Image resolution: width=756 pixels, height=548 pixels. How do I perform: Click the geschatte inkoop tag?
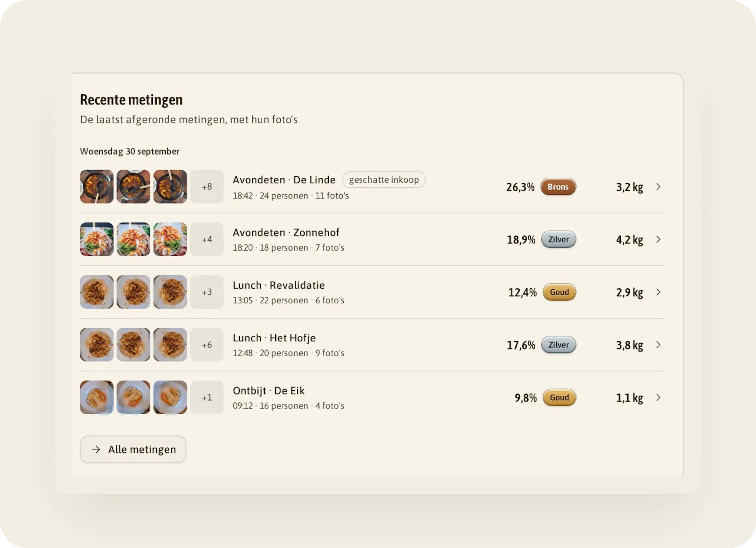click(384, 180)
